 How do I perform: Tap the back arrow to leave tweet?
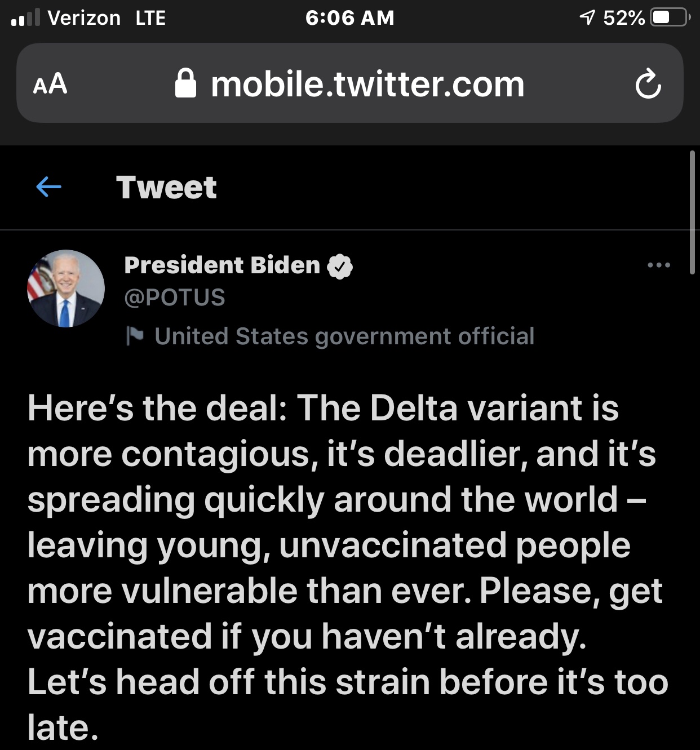pos(48,187)
